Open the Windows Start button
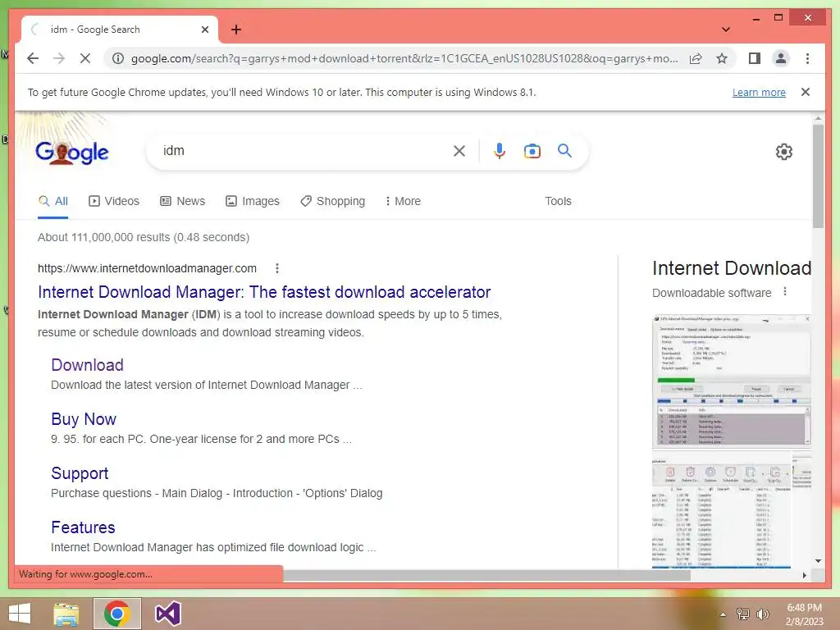 tap(20, 614)
